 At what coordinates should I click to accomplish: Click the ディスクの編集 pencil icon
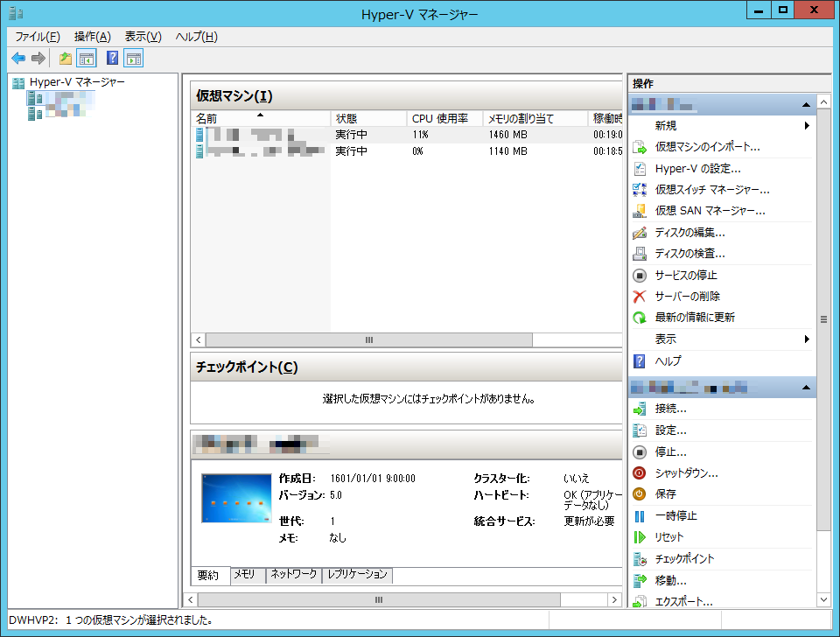click(640, 233)
